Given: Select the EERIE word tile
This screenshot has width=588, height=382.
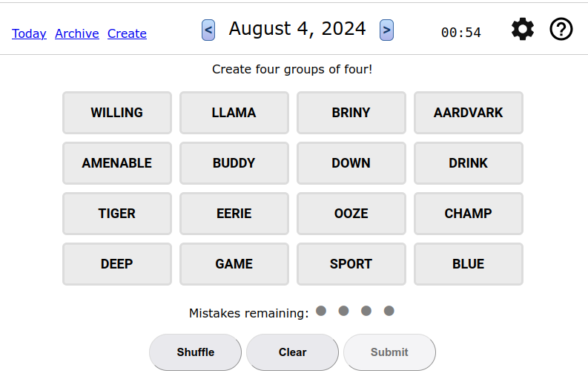Looking at the screenshot, I should [234, 214].
